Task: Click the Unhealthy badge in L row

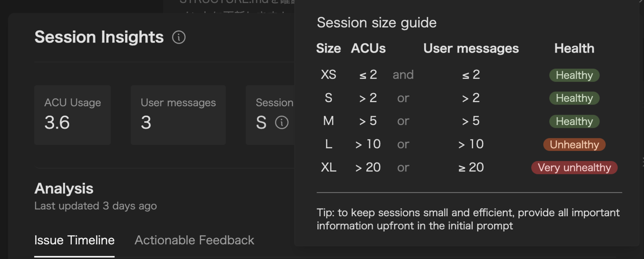Action: 574,145
